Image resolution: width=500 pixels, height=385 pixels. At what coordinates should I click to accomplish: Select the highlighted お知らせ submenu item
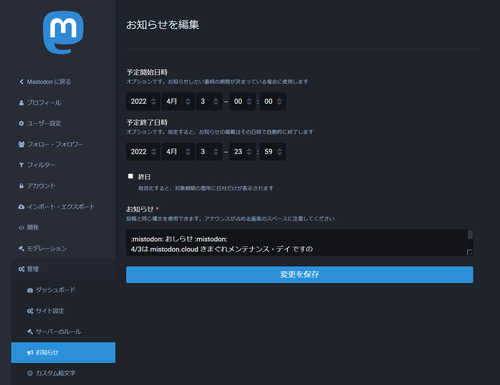pos(63,352)
